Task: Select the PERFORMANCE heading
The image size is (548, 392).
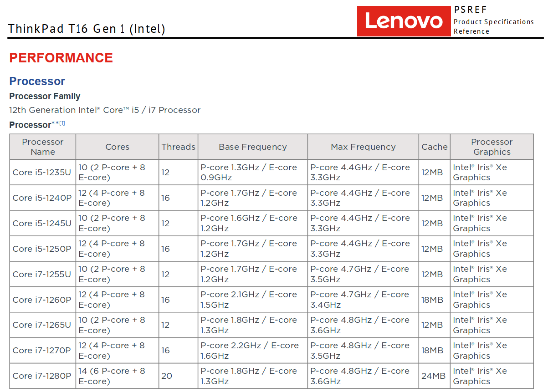Action: tap(61, 58)
